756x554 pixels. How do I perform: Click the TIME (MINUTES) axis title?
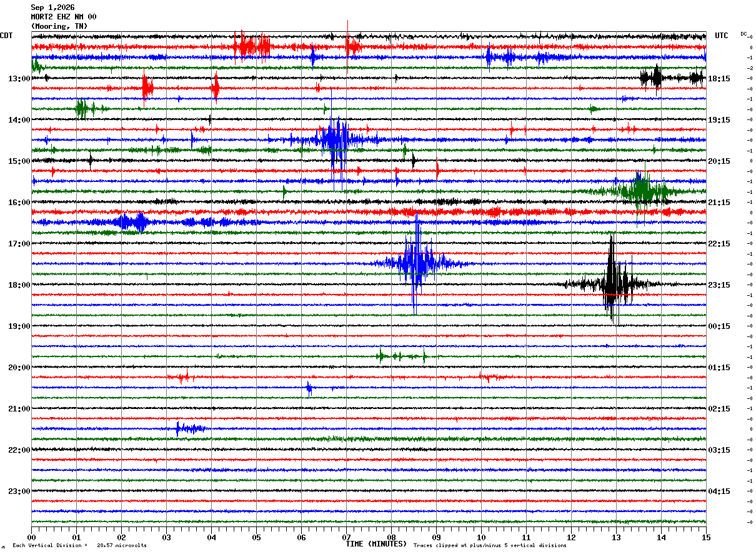point(376,544)
